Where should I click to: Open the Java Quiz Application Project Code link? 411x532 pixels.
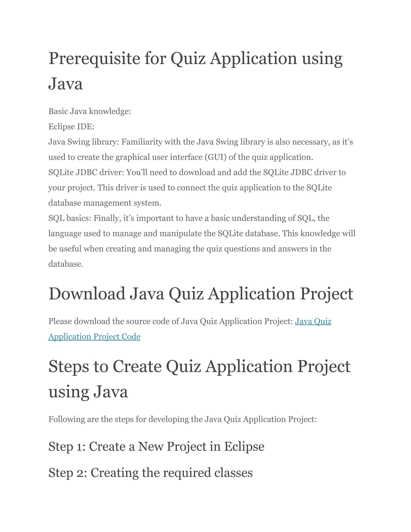point(94,337)
